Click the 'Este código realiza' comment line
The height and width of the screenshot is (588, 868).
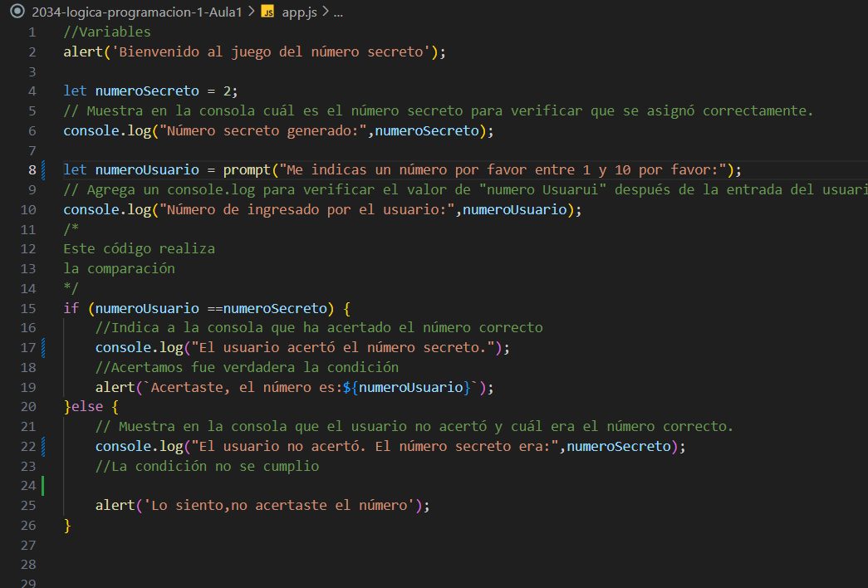tap(139, 248)
